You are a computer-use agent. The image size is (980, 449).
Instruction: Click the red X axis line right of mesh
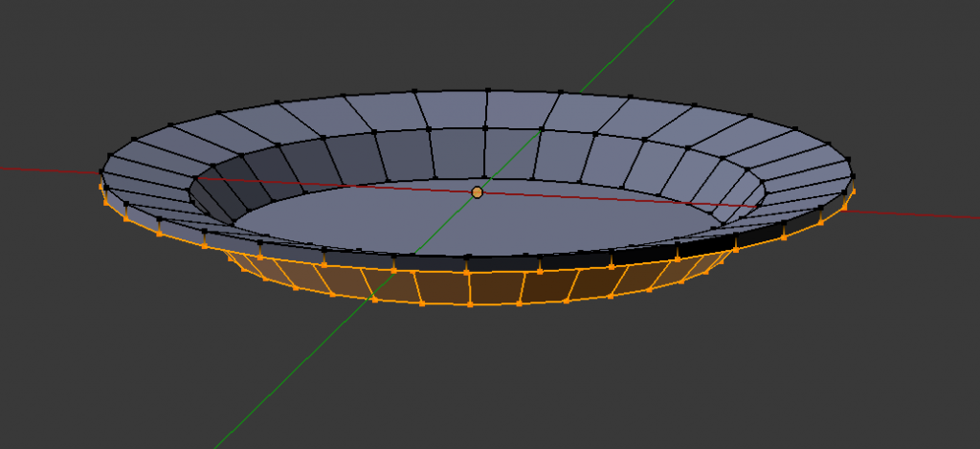[919, 214]
